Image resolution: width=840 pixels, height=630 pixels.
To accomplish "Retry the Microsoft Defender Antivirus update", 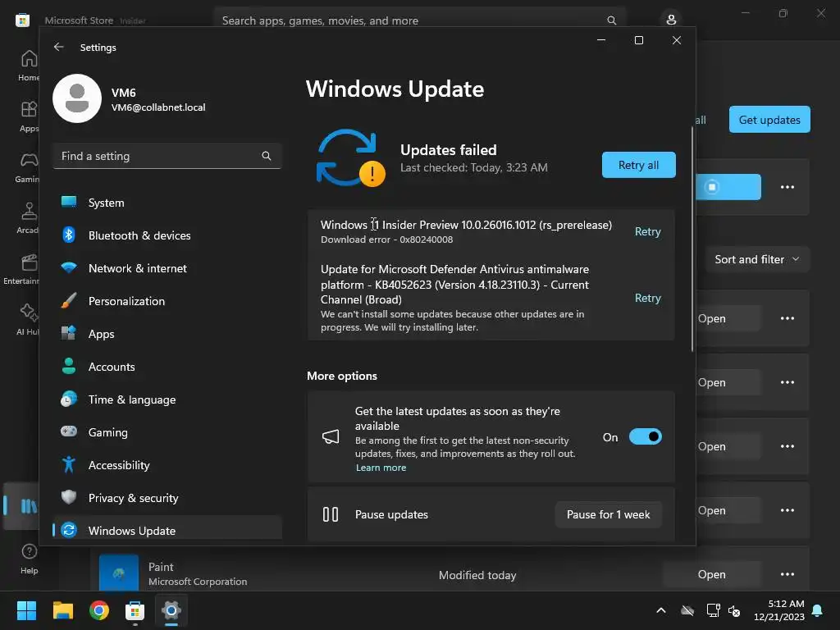I will tap(648, 298).
